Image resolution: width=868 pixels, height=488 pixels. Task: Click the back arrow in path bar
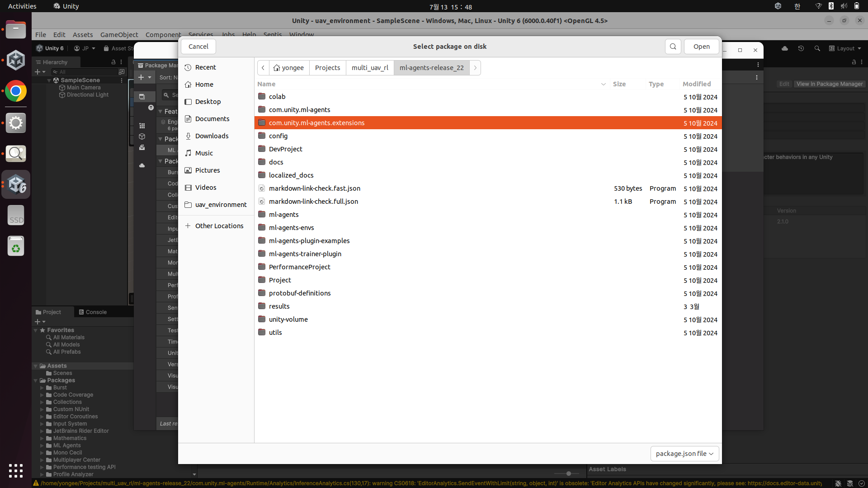263,68
